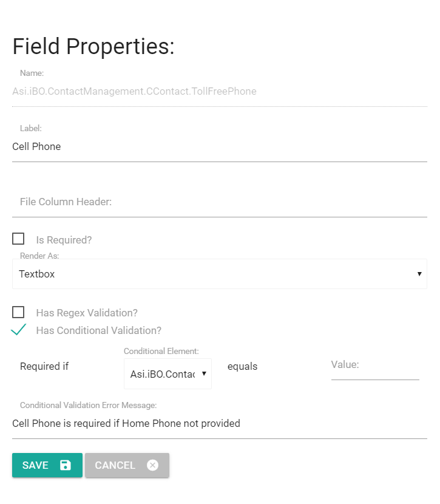Click the Conditional Validation Error Message field

click(x=219, y=424)
